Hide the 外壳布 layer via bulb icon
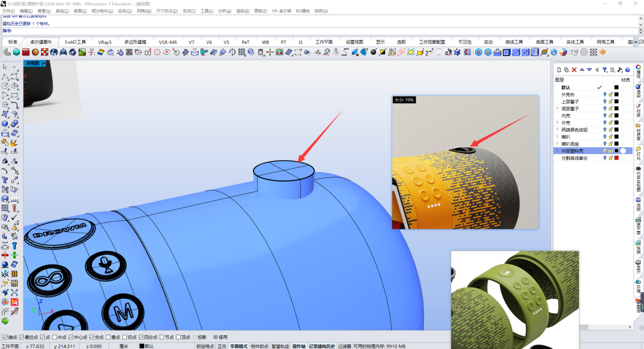The width and height of the screenshot is (644, 349). (605, 94)
